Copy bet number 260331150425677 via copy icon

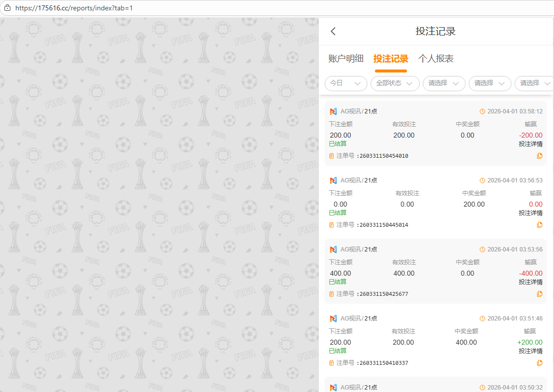pyautogui.click(x=539, y=294)
